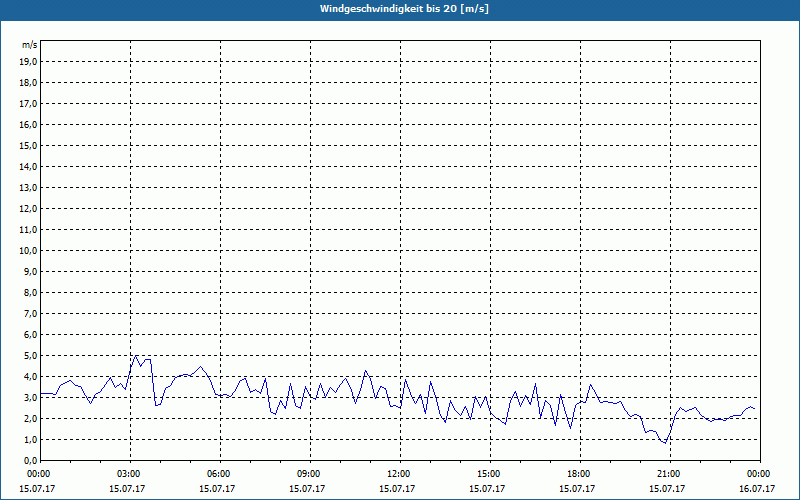Image resolution: width=800 pixels, height=500 pixels.
Task: Select the 18:00 time label
Action: pos(580,474)
